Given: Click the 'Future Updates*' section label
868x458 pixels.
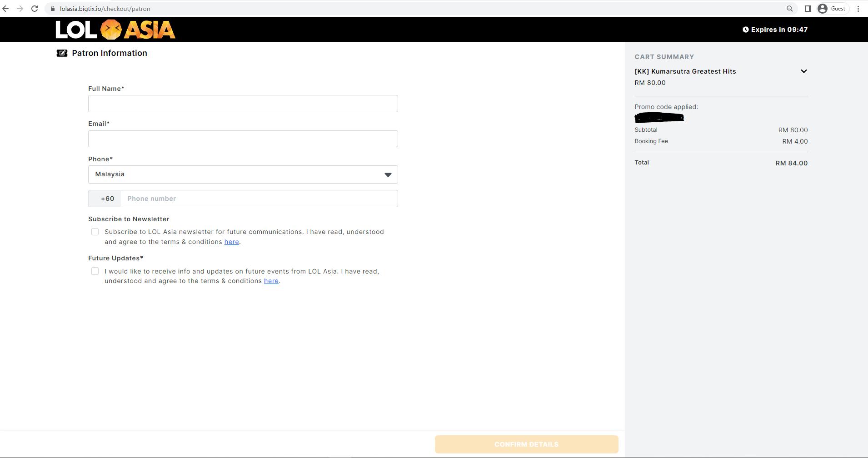Looking at the screenshot, I should (x=115, y=258).
